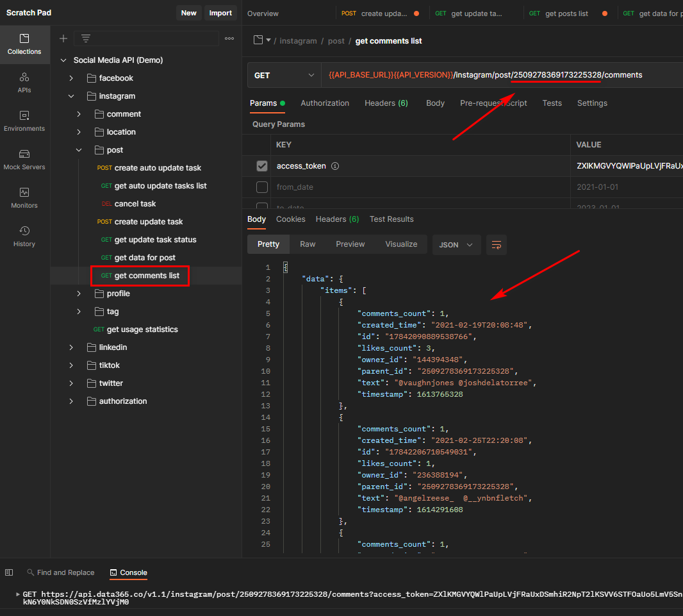Screen dimensions: 683x616
Task: Open the Pre-request Script tab
Action: 493,103
